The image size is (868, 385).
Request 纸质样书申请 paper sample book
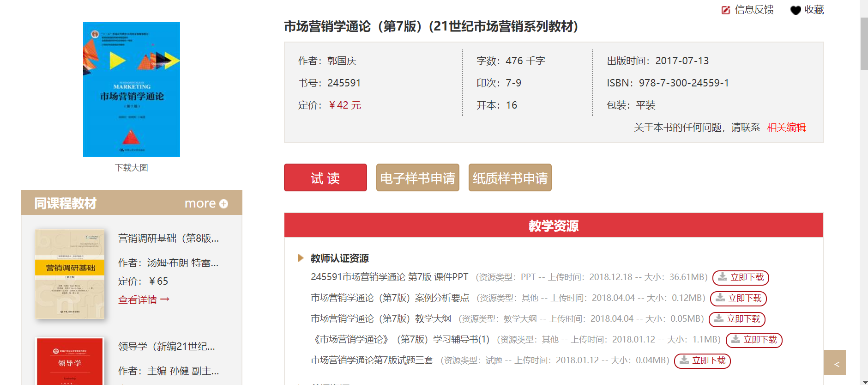click(510, 177)
